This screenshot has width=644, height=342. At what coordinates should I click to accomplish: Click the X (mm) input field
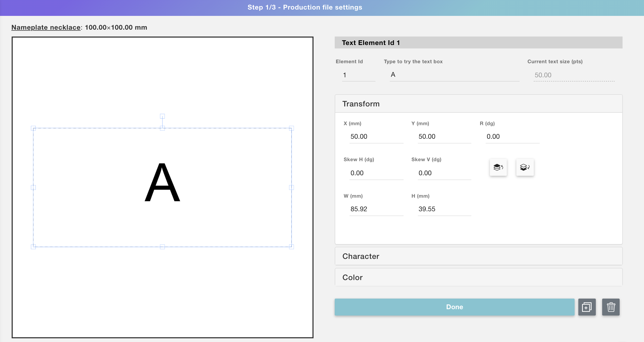point(376,137)
